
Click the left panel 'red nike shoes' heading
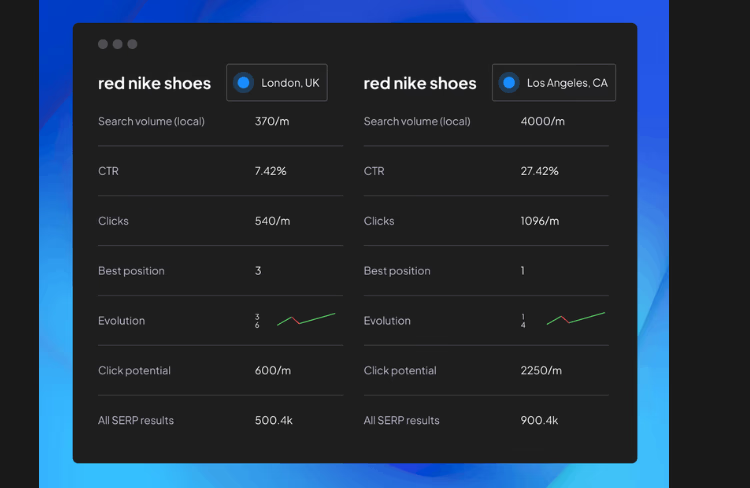pos(154,84)
